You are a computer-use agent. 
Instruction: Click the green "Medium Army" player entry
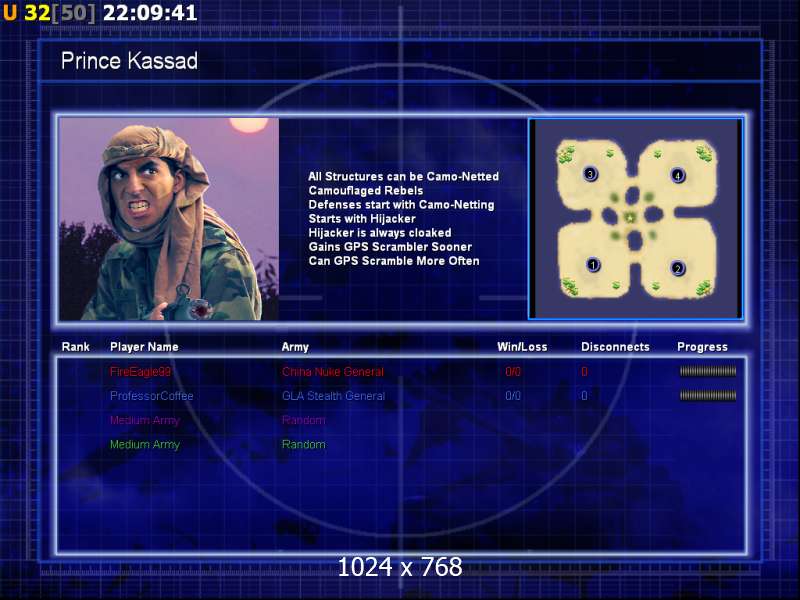pos(145,444)
